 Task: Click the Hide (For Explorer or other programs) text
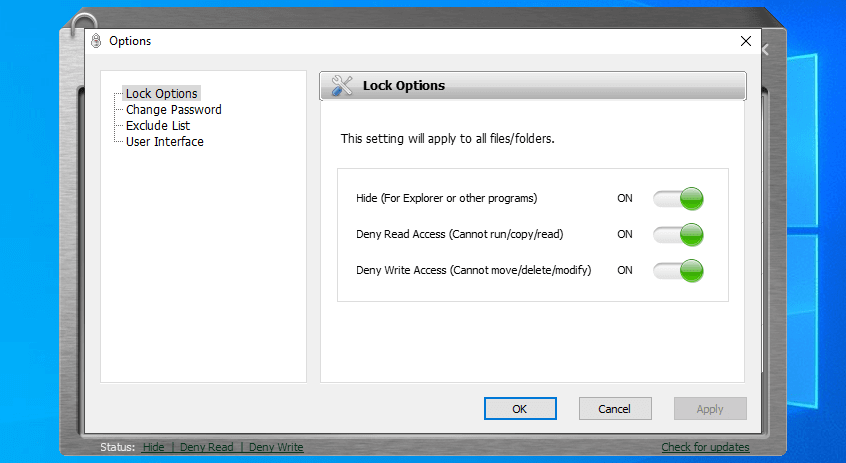click(446, 199)
